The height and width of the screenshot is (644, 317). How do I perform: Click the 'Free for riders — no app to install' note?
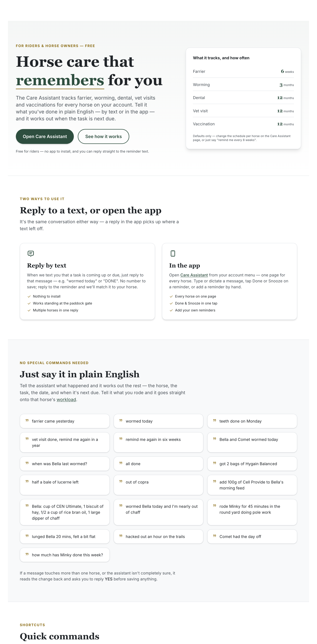click(x=82, y=151)
